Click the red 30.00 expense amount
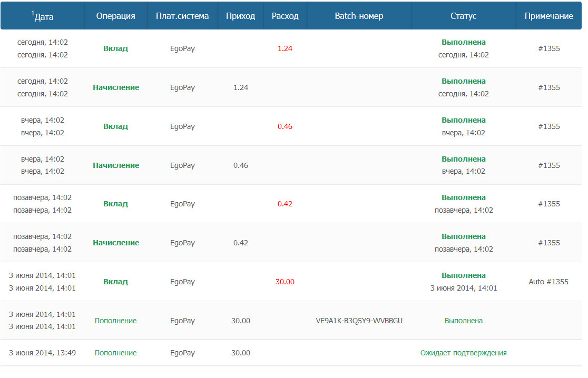The image size is (588, 378). 285,282
